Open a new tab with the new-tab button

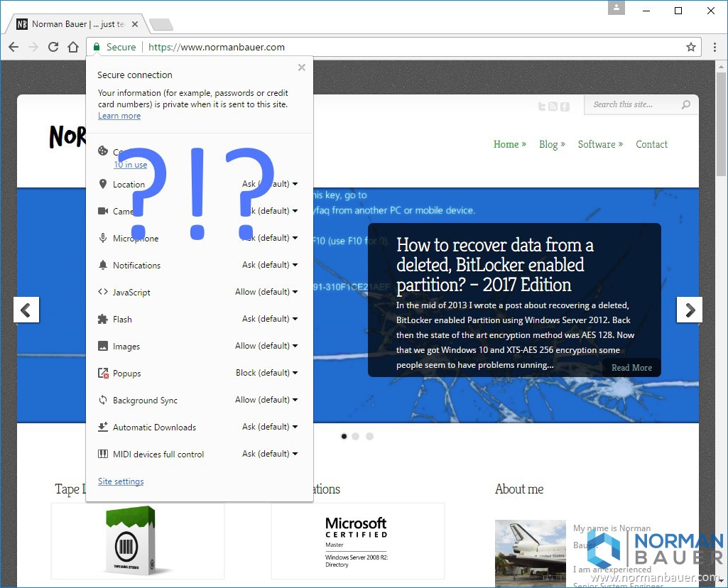tap(161, 25)
